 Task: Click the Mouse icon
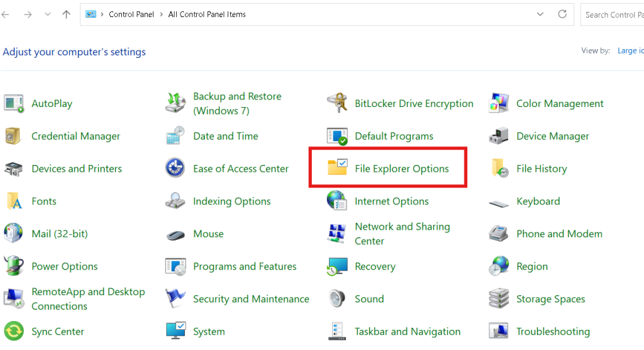[x=176, y=235]
